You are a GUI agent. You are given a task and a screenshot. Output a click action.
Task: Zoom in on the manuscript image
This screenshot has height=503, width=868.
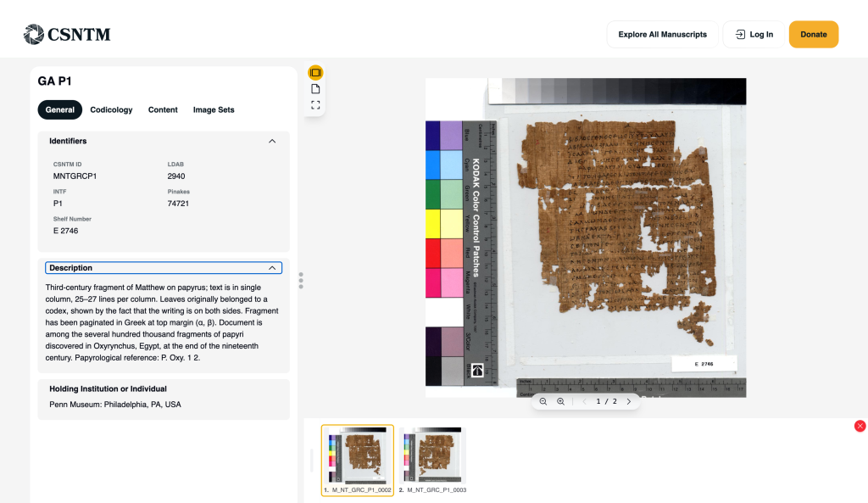(560, 401)
